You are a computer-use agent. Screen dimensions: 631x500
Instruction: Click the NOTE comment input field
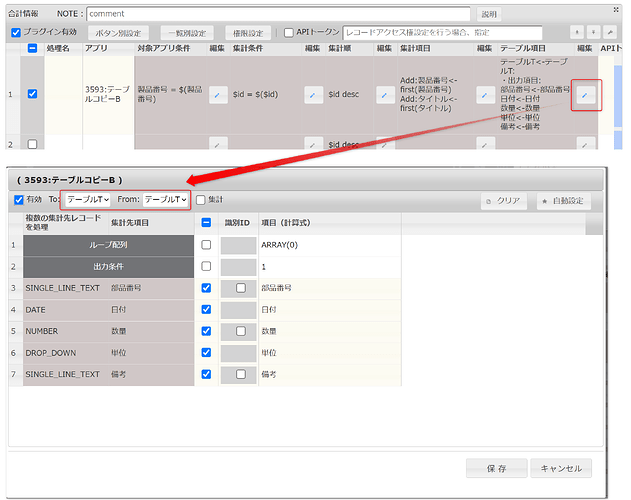[x=278, y=14]
